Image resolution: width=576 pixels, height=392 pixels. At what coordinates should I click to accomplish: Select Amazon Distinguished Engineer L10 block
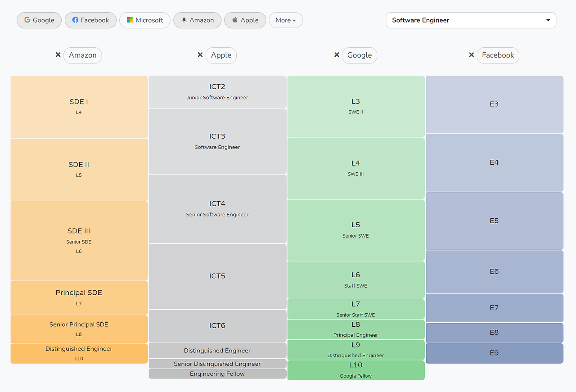79,354
